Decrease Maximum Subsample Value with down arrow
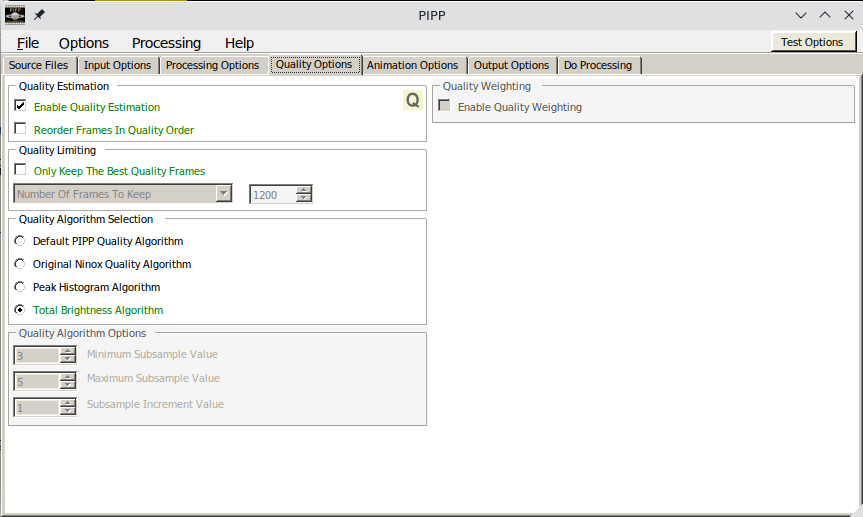The height and width of the screenshot is (517, 863). click(68, 385)
